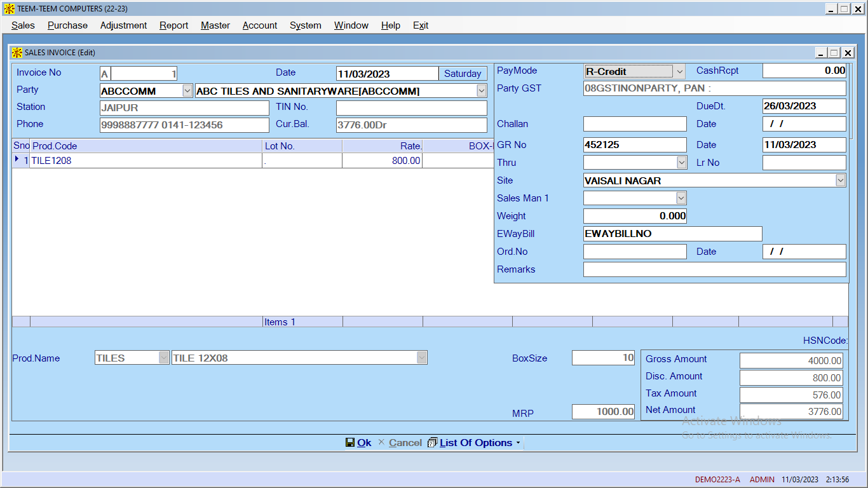Click the Exit menu item
Image resolution: width=868 pixels, height=488 pixels.
click(x=421, y=25)
